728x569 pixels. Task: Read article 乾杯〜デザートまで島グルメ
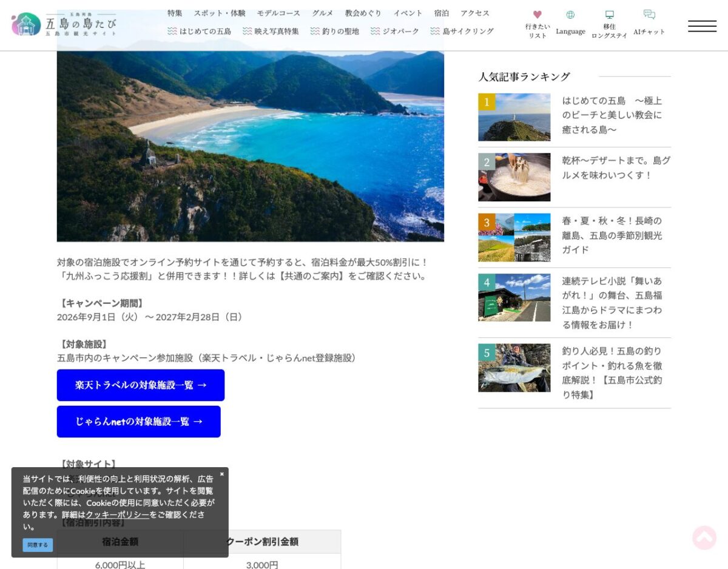tap(616, 168)
